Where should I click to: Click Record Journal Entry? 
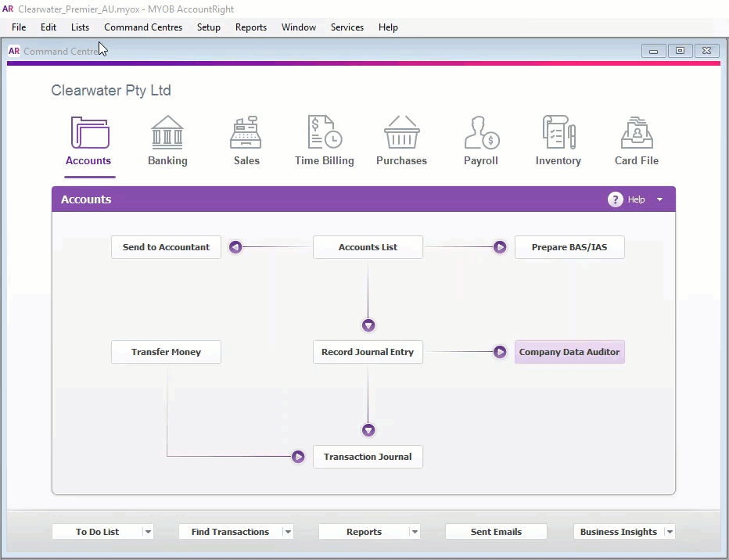click(x=368, y=352)
